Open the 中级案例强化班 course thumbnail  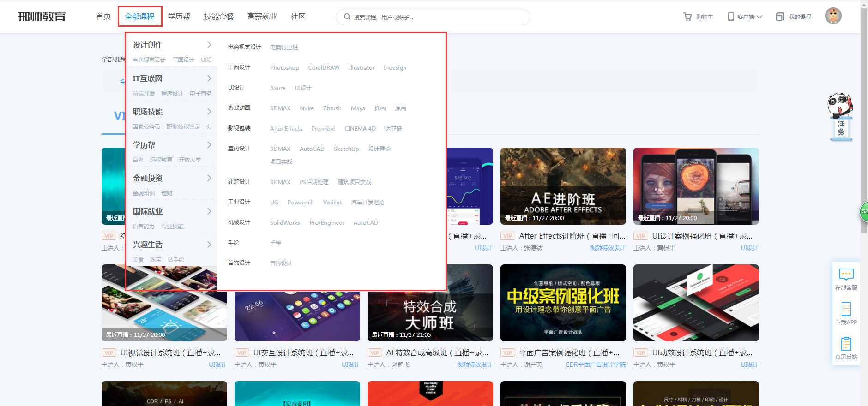(563, 303)
